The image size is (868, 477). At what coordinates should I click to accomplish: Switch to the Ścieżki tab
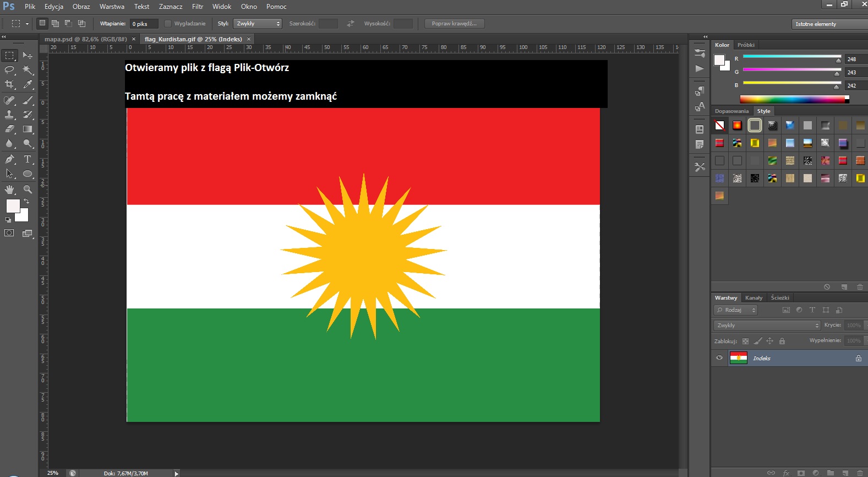click(x=780, y=298)
